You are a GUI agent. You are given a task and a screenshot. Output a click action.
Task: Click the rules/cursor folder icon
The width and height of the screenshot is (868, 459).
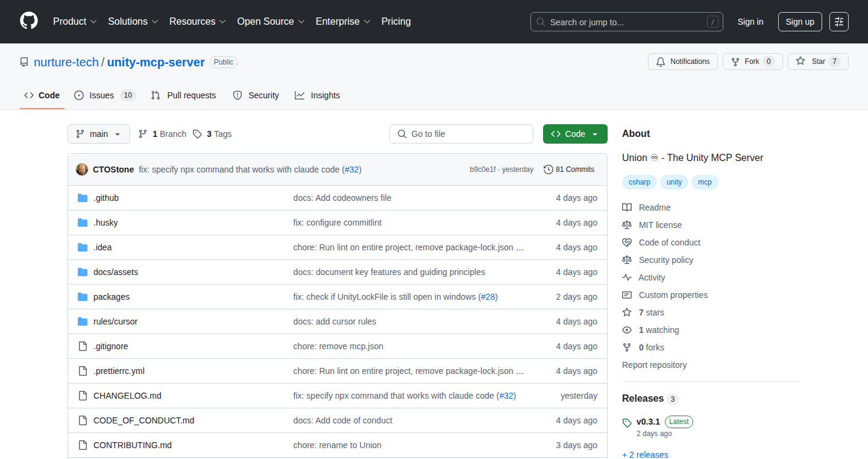pos(83,321)
